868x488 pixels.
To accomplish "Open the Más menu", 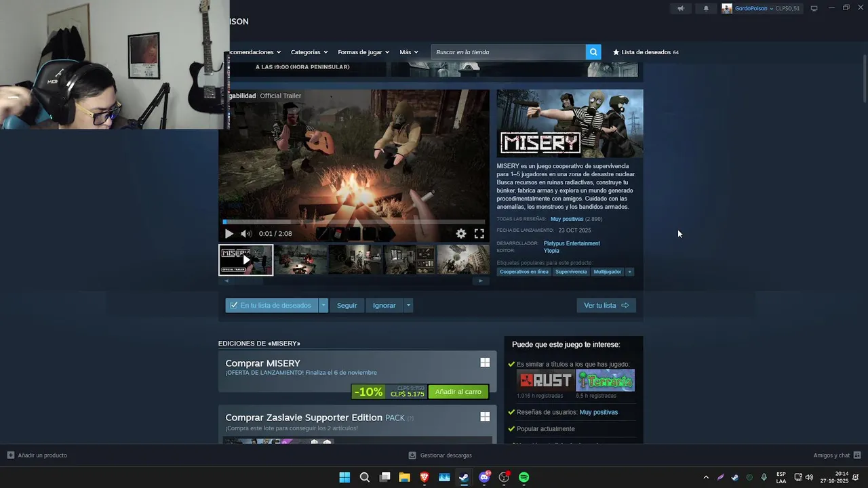I will [x=409, y=52].
